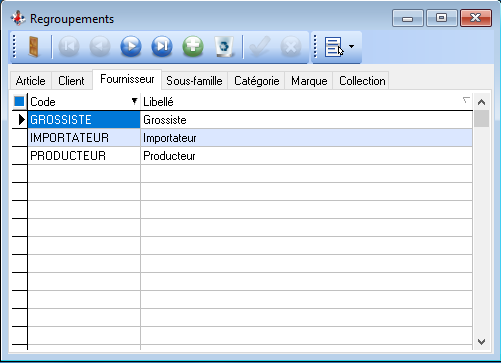Maximize the Regroupements window
The height and width of the screenshot is (363, 501).
pos(441,18)
